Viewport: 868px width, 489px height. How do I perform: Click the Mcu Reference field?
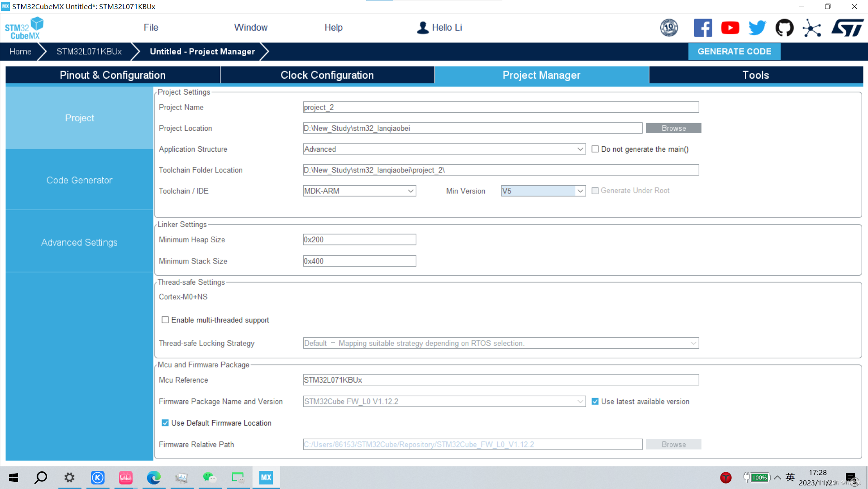click(x=501, y=380)
